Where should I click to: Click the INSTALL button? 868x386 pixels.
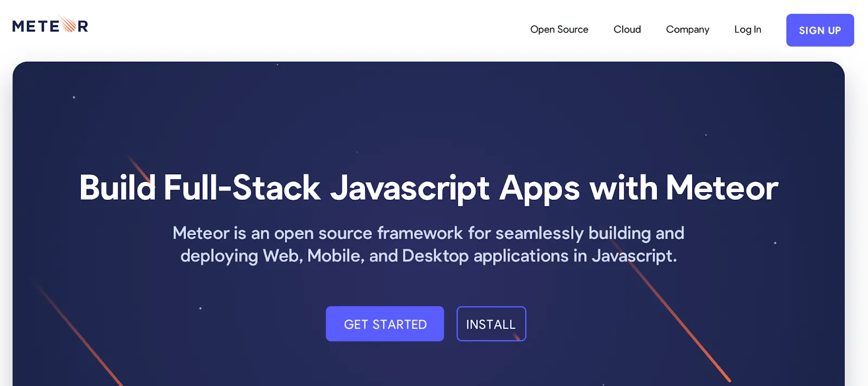click(x=491, y=324)
